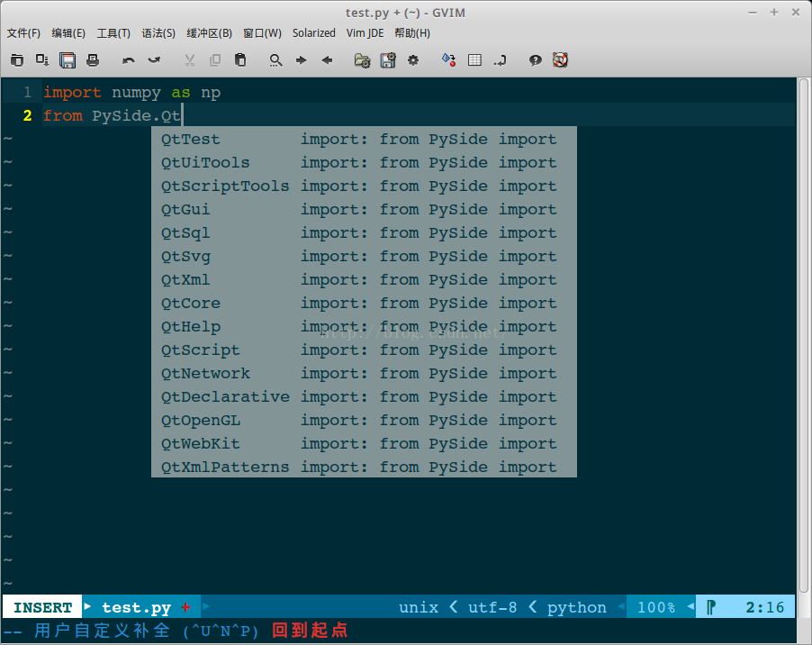Select QtDeclarative completion entry

click(x=364, y=397)
